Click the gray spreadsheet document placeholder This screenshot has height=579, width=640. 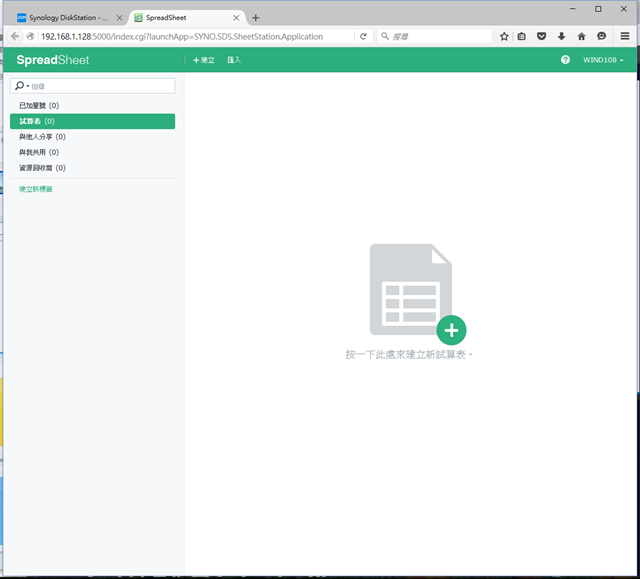411,289
